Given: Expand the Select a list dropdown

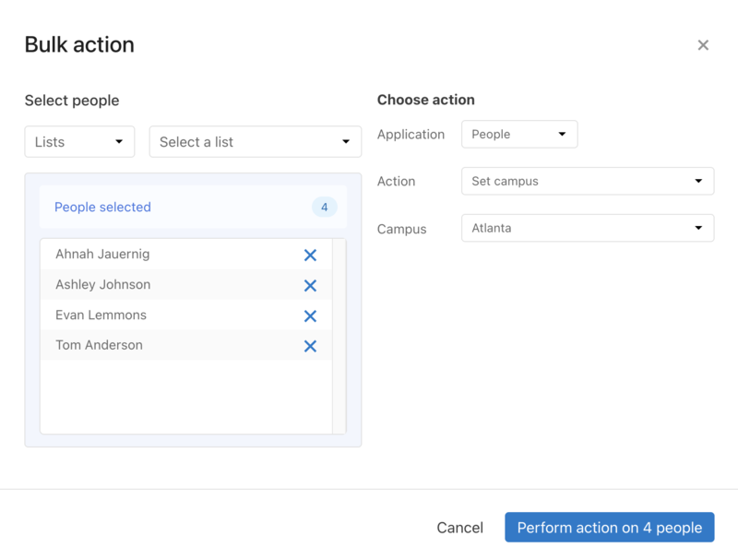Looking at the screenshot, I should point(255,142).
